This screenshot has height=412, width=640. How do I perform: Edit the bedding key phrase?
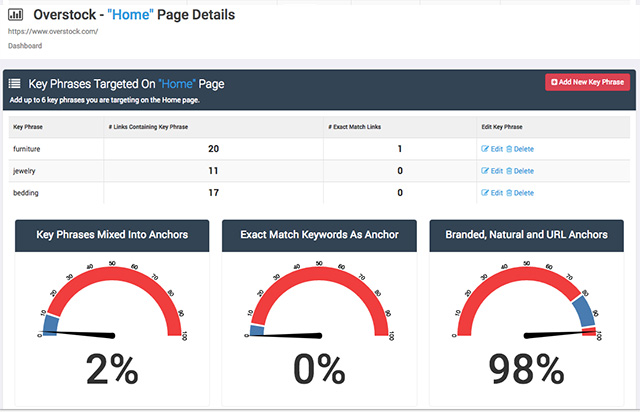(x=492, y=193)
